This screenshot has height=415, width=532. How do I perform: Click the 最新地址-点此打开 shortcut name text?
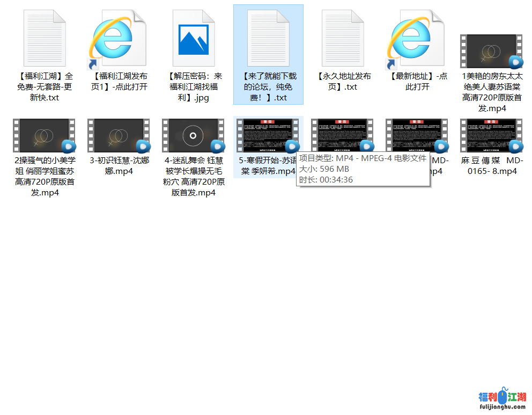(417, 82)
